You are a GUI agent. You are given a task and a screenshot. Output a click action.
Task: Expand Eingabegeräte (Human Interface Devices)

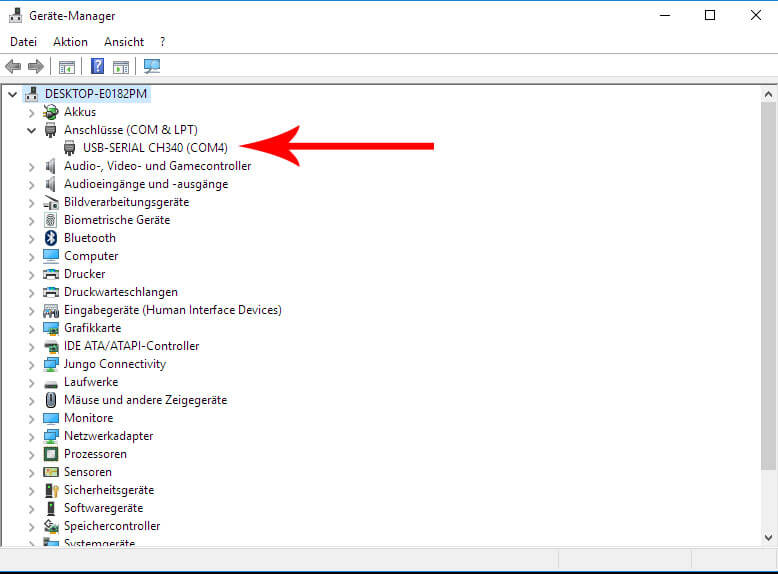point(31,311)
